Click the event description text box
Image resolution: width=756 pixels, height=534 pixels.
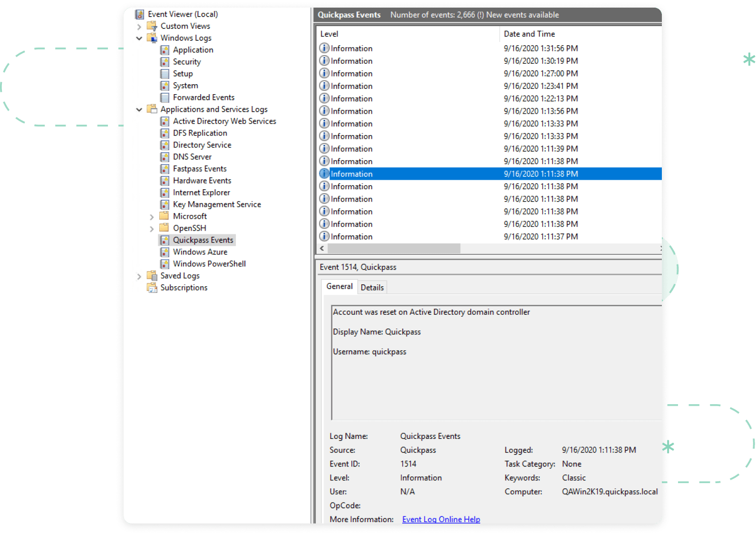pyautogui.click(x=496, y=363)
